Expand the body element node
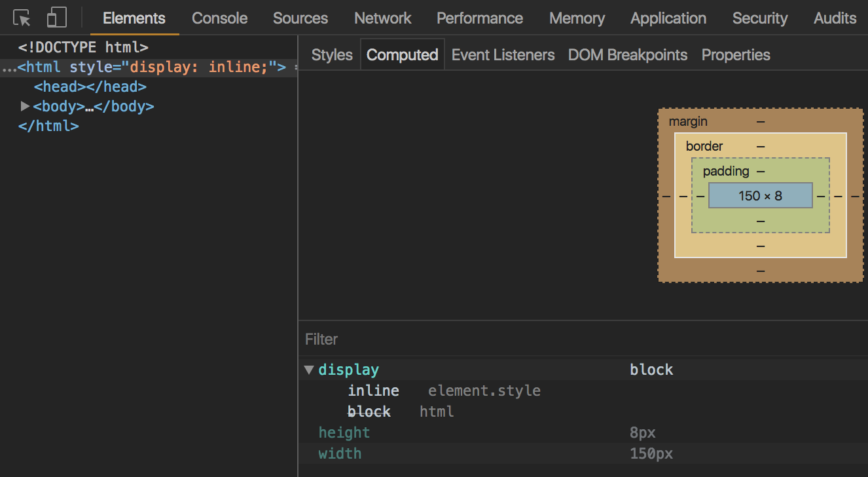 tap(26, 106)
